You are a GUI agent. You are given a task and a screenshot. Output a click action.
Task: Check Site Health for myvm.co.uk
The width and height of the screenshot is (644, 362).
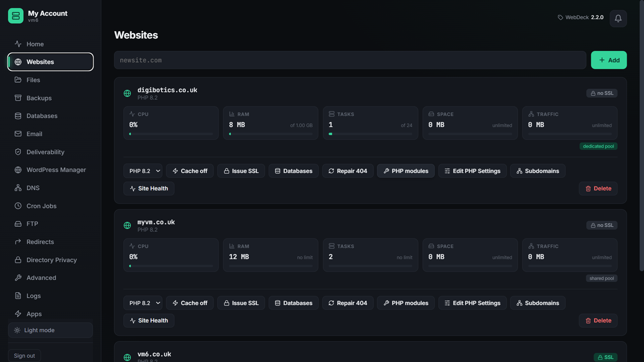click(149, 321)
